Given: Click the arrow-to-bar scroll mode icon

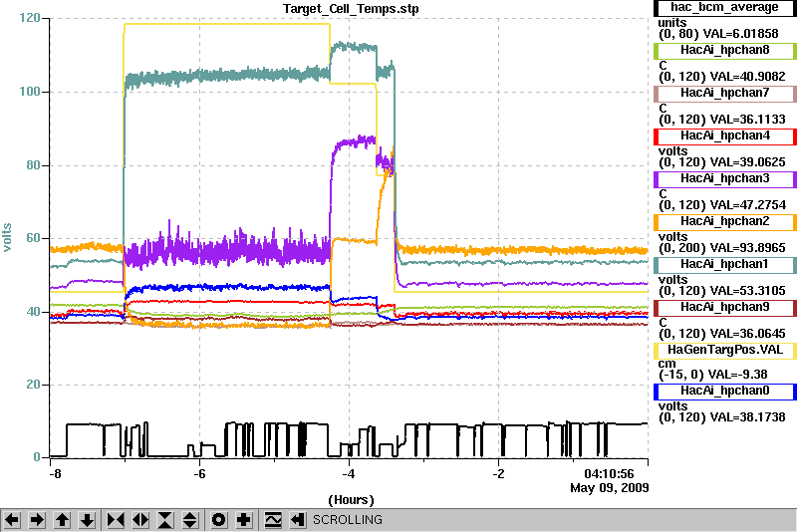Looking at the screenshot, I should [x=297, y=520].
